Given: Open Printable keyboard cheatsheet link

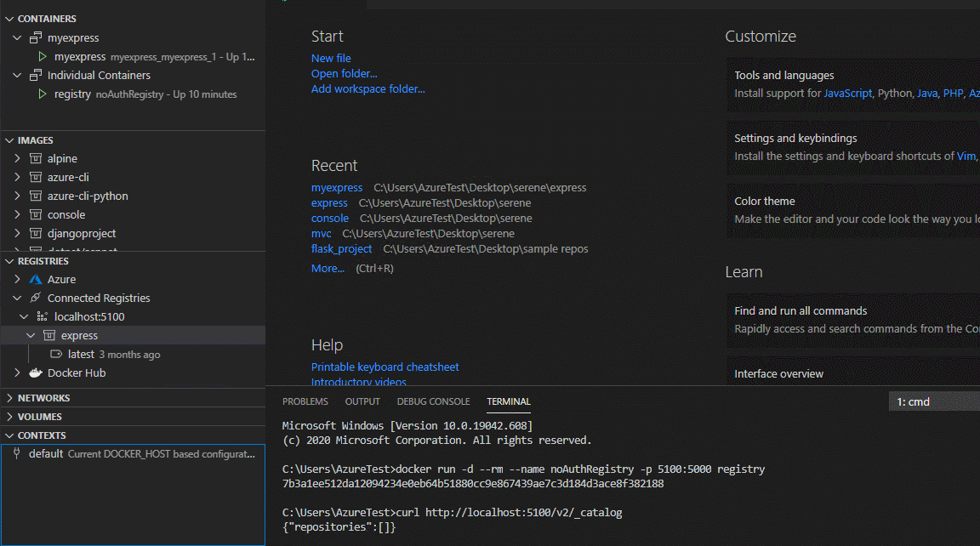Looking at the screenshot, I should (385, 367).
